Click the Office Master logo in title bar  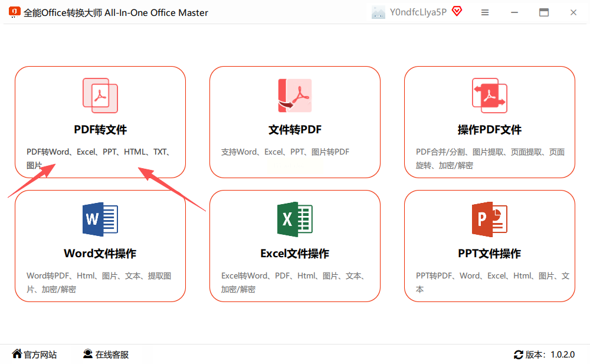14,12
